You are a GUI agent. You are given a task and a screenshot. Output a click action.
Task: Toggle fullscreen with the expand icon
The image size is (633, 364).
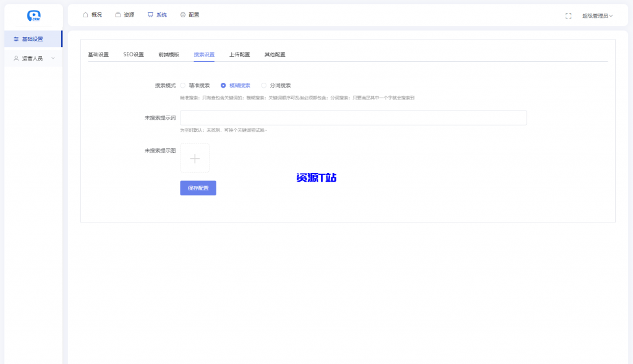568,17
